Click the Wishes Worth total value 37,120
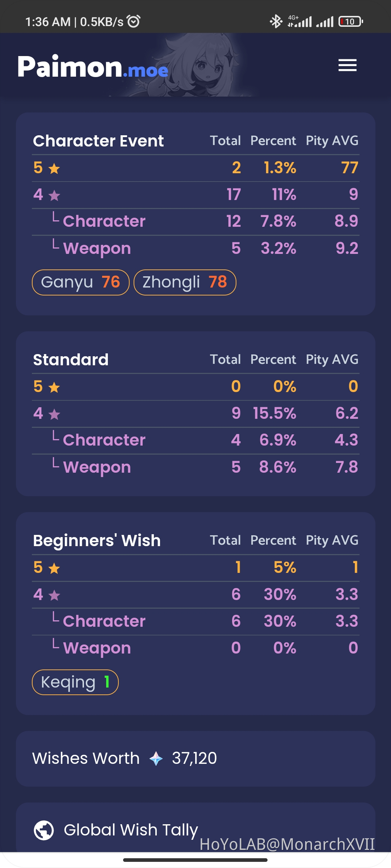This screenshot has width=391, height=868. tap(194, 758)
